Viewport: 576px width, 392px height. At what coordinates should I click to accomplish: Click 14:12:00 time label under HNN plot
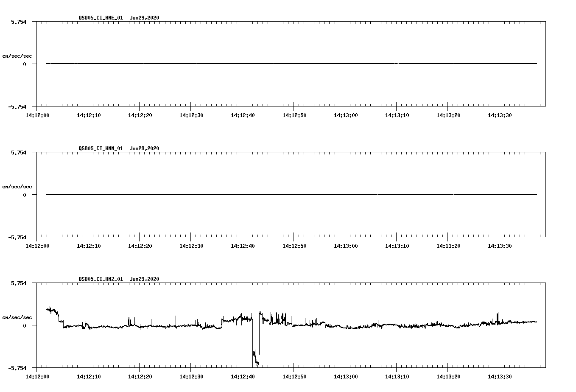tap(37, 246)
